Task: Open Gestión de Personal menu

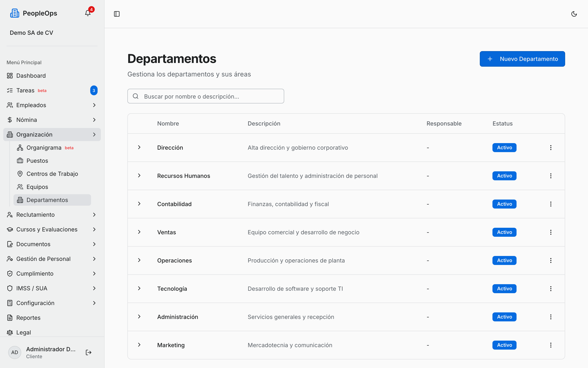Action: tap(52, 259)
